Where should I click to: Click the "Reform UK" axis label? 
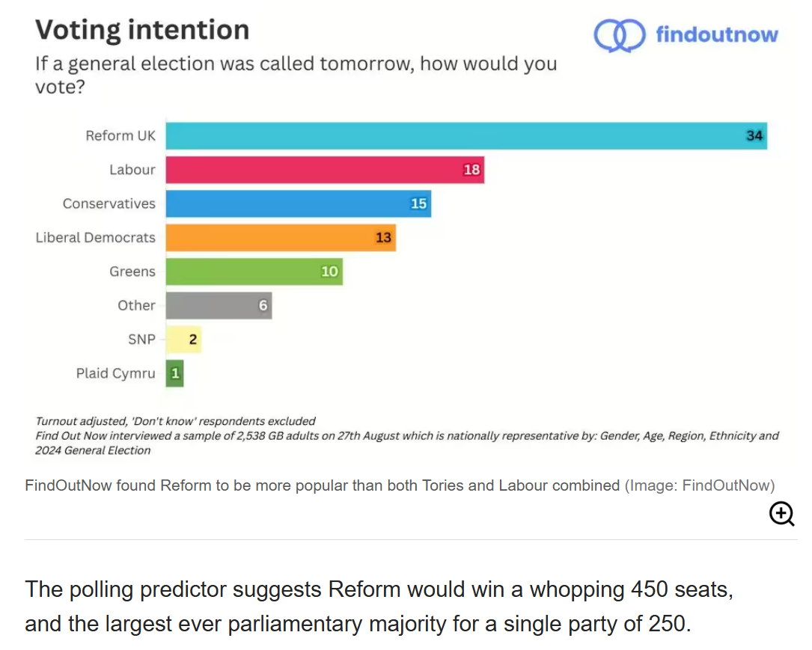(120, 135)
